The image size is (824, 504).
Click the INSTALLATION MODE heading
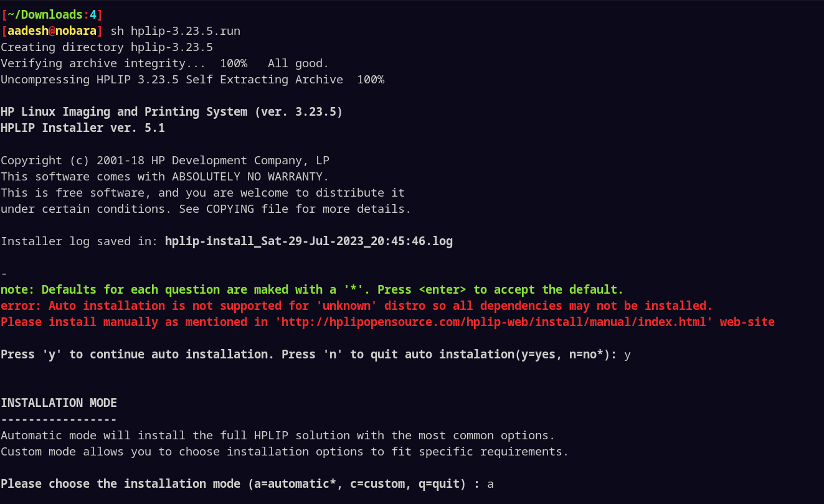(59, 403)
